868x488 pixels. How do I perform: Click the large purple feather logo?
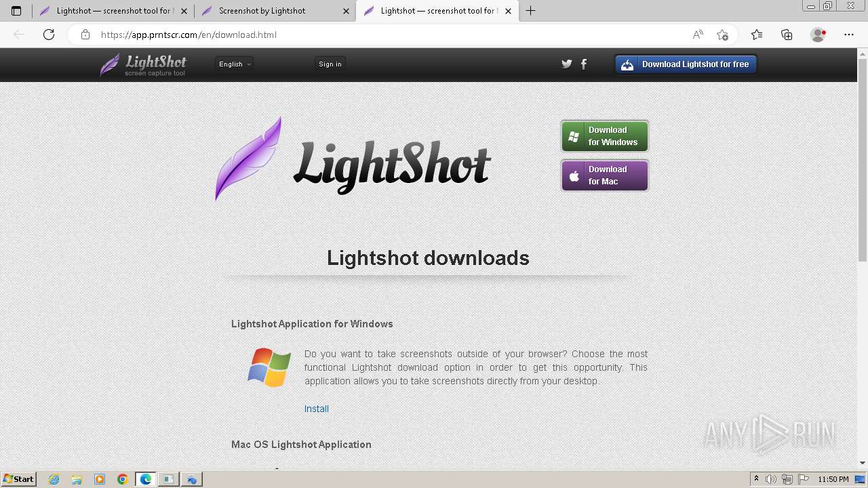pos(249,159)
